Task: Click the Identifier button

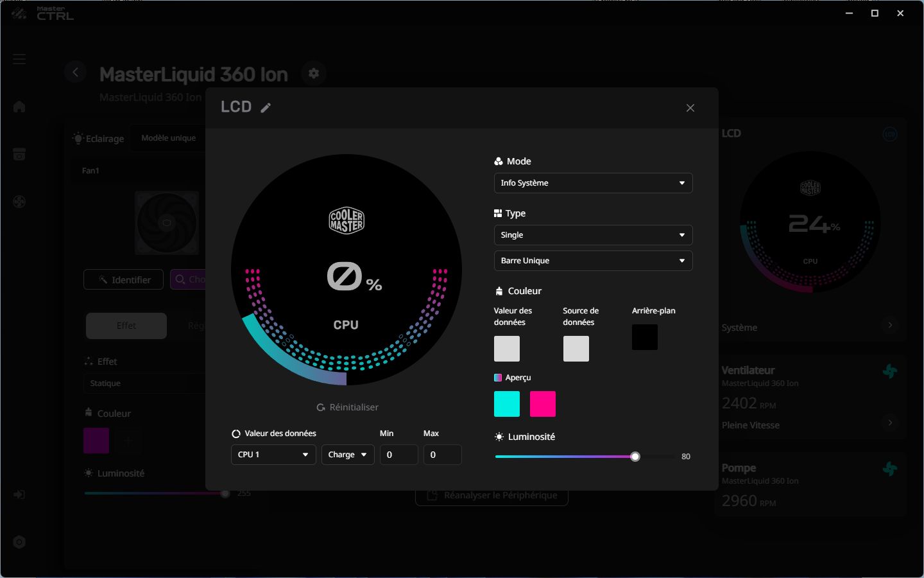Action: [x=124, y=279]
